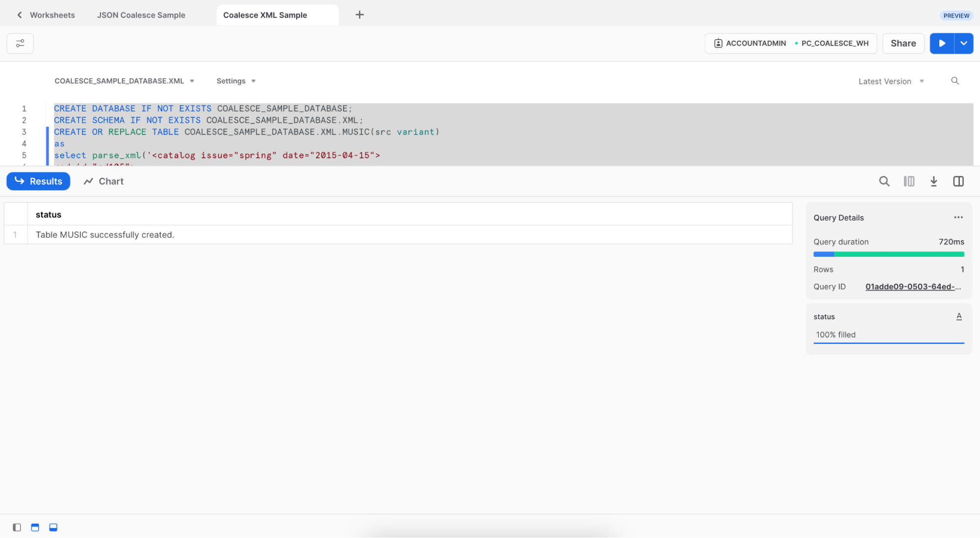Download the results
The width and height of the screenshot is (980, 538).
pos(933,181)
